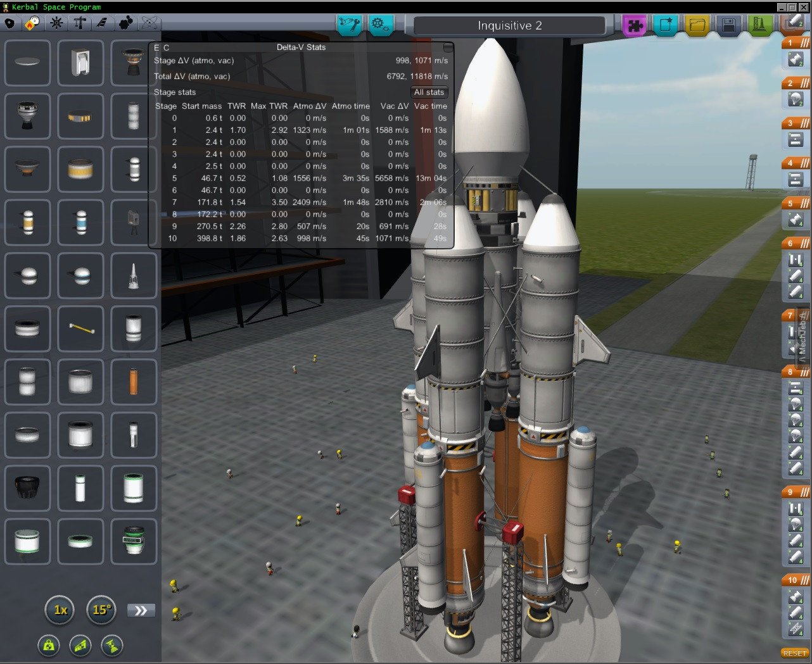The image size is (812, 664).
Task: Click the Save craft floppy disk icon
Action: (728, 25)
